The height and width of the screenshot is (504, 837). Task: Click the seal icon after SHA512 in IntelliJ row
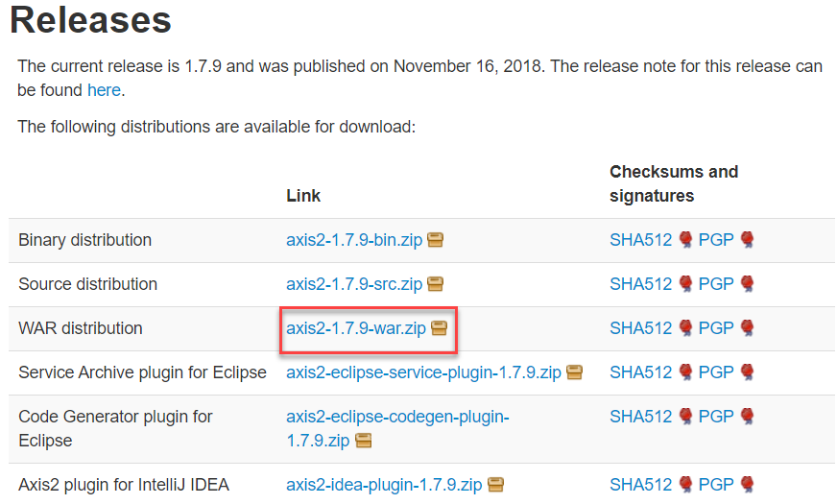(x=685, y=485)
